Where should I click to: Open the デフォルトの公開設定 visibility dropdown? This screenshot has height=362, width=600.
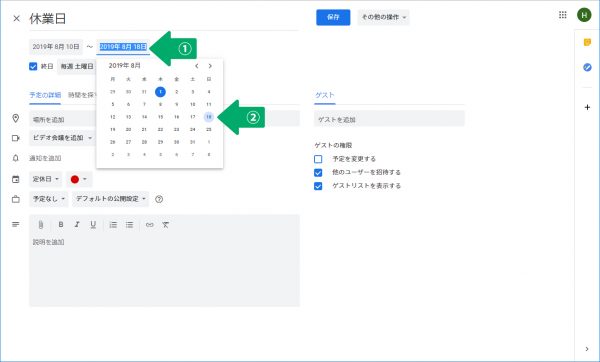point(111,199)
